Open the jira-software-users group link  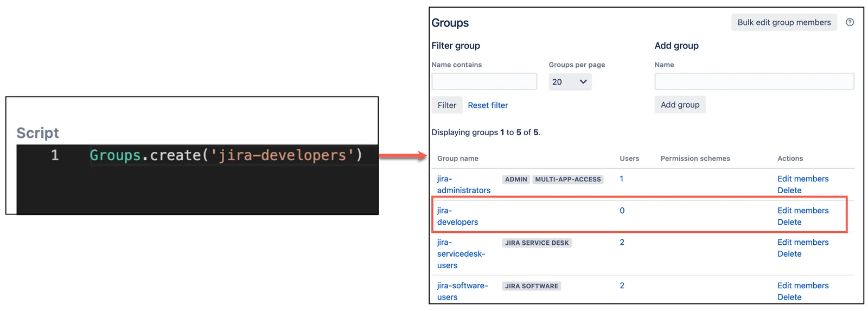point(462,291)
